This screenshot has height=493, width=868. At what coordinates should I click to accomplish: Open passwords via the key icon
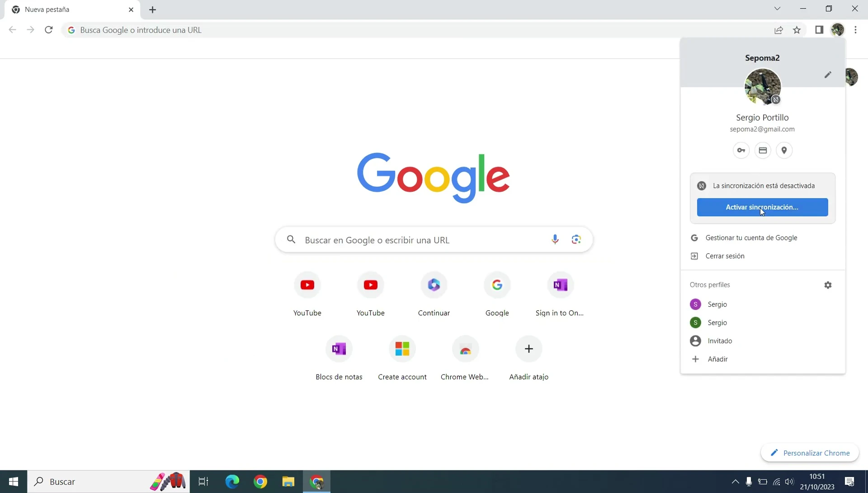pos(741,150)
